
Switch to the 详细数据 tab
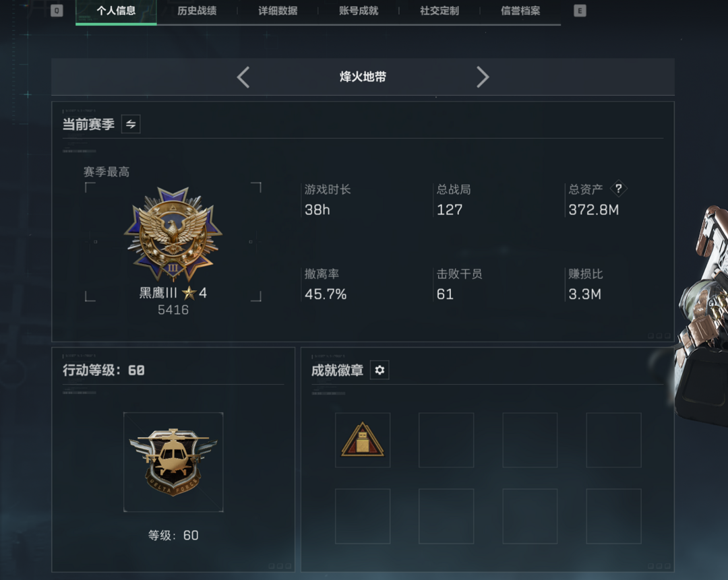(278, 11)
